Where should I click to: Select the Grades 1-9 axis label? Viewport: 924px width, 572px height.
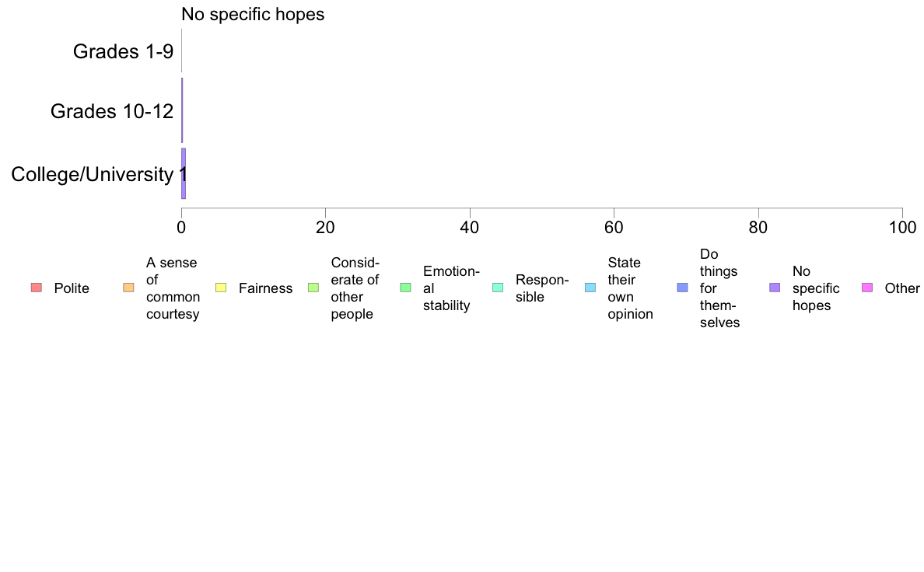pos(123,52)
